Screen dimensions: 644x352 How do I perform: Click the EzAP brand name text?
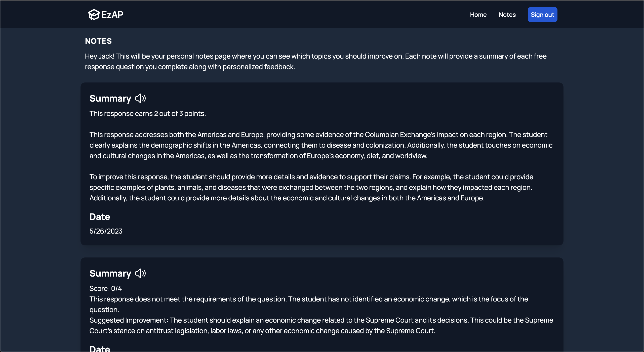[112, 15]
